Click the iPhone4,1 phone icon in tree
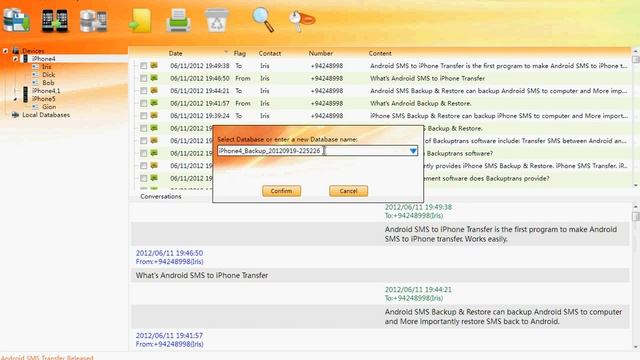This screenshot has width=640, height=360. coord(25,91)
